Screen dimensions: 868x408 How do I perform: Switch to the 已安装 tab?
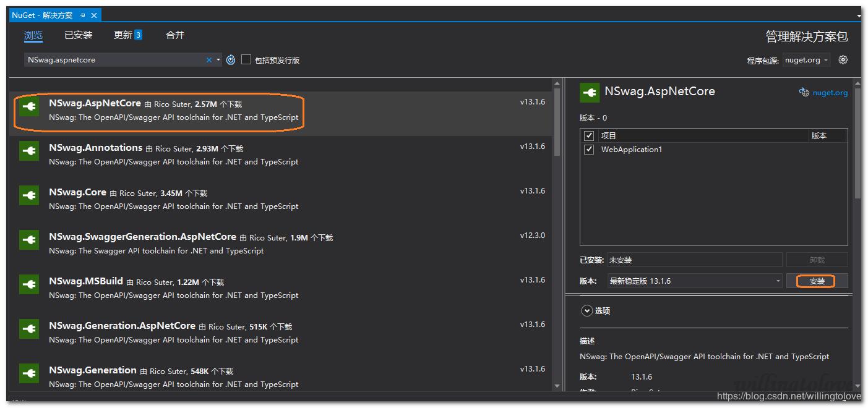[78, 35]
